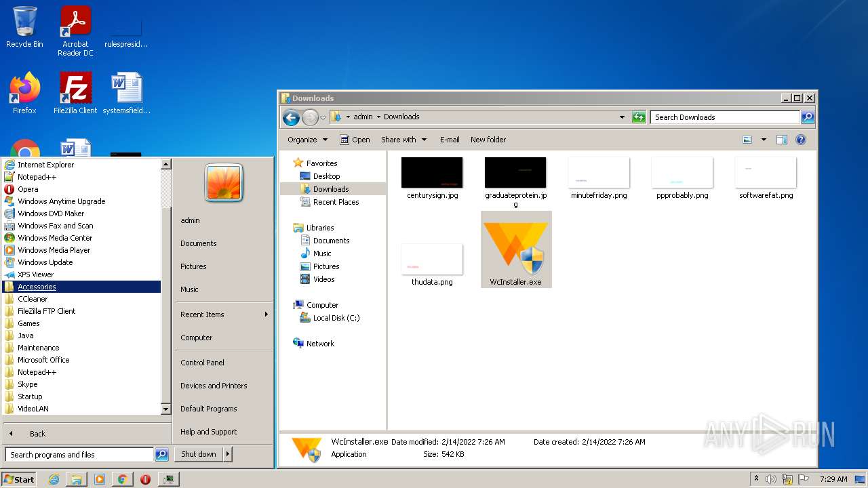This screenshot has width=868, height=488.
Task: Open address bar history dropdown
Action: coord(622,117)
